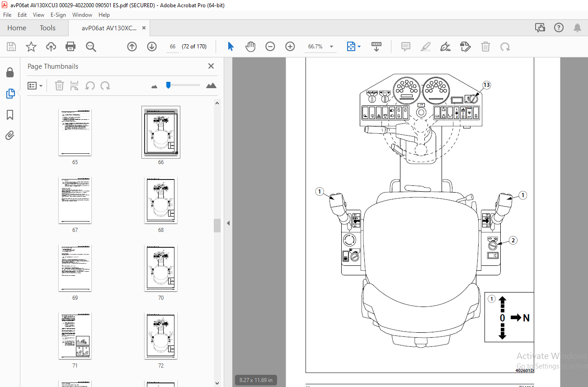Viewport: 588px width, 387px height.
Task: Click the page number input field
Action: [172, 47]
